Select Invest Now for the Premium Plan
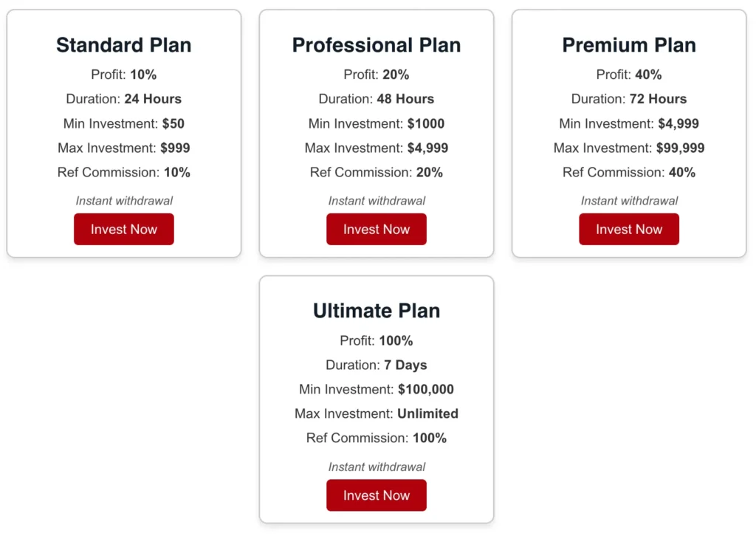The height and width of the screenshot is (536, 756). [x=629, y=229]
